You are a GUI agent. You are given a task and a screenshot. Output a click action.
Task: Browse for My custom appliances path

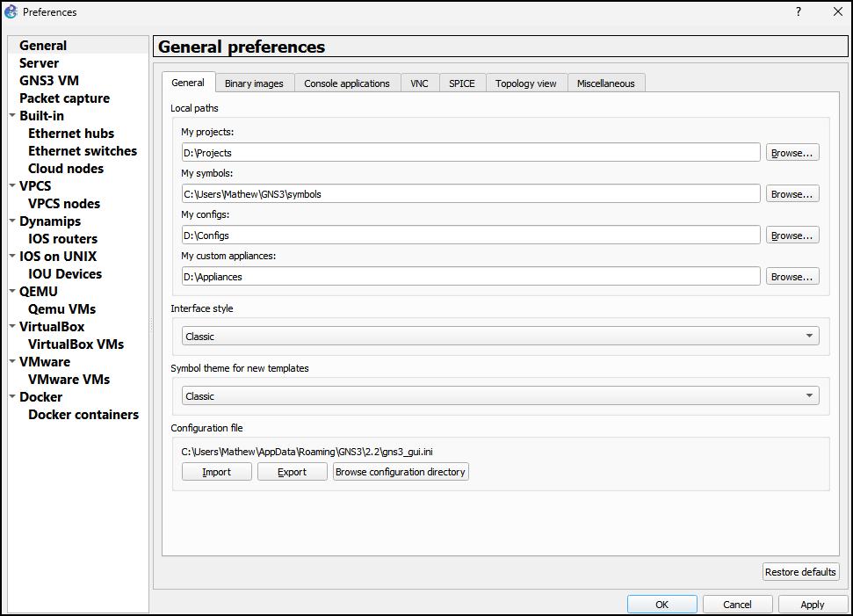coord(792,277)
